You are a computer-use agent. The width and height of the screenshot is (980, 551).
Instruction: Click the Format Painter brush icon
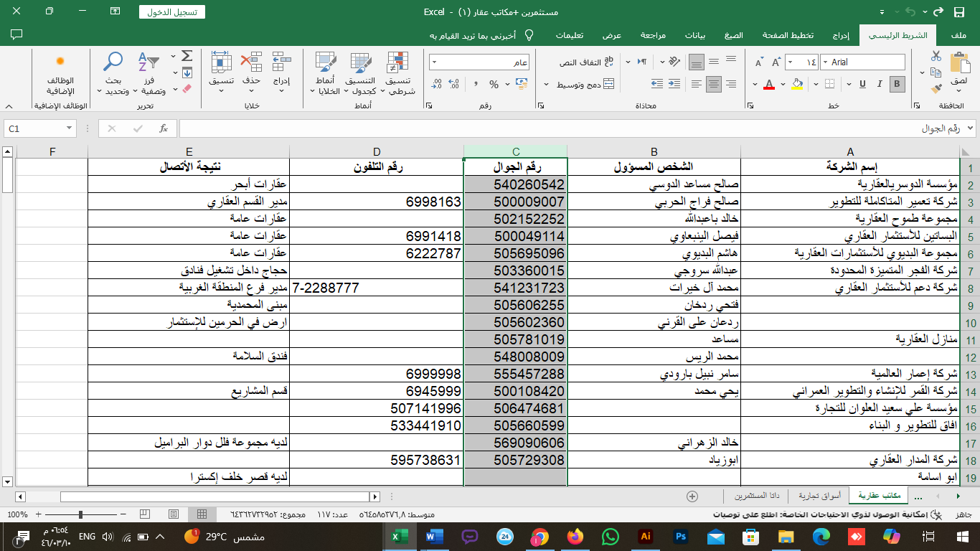tap(936, 89)
